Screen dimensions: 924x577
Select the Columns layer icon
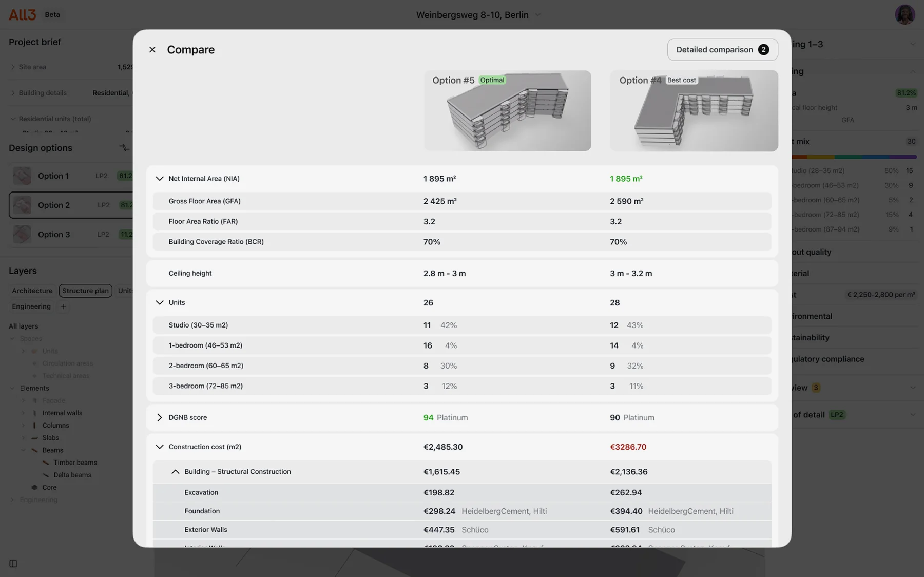(x=34, y=425)
